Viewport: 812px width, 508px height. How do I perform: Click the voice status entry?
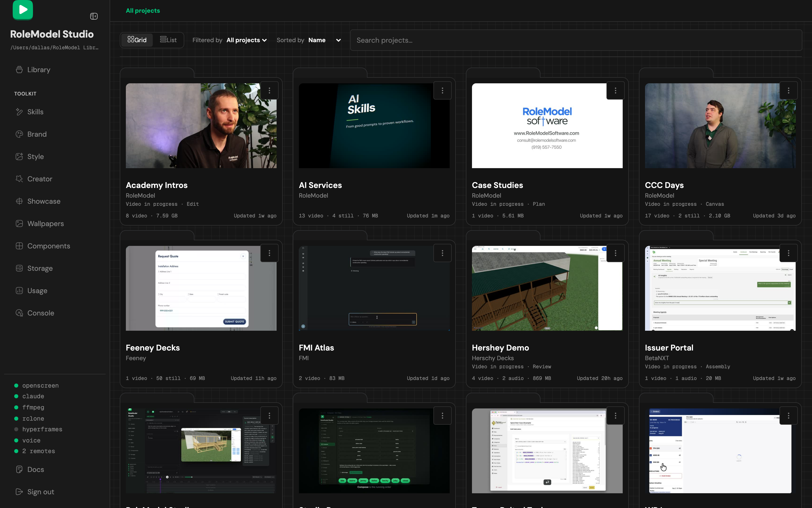(27, 440)
